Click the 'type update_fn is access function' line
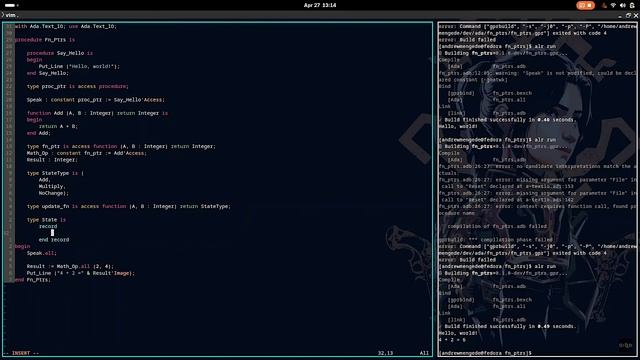The image size is (640, 360). (x=129, y=207)
